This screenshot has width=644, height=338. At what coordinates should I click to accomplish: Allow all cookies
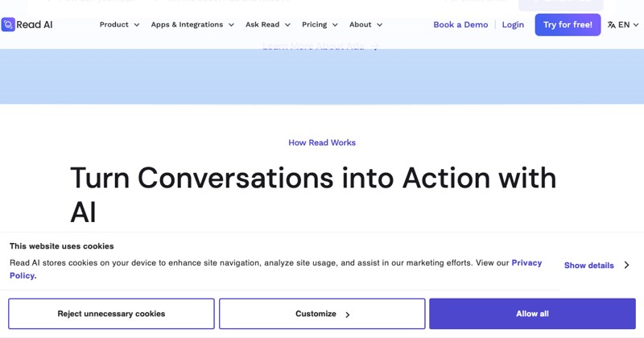pyautogui.click(x=532, y=314)
